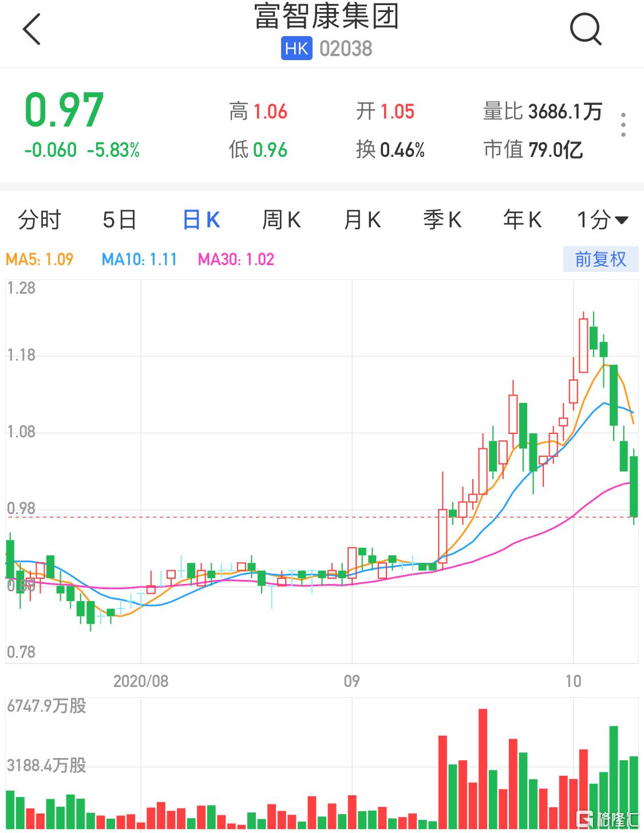This screenshot has width=644, height=833.
Task: Tap the price change -0.060
Action: pyautogui.click(x=50, y=150)
